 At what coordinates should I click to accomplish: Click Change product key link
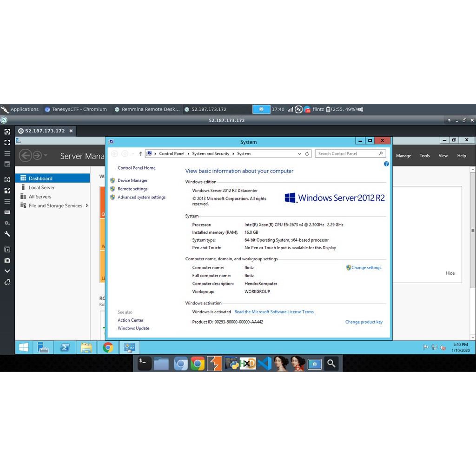(364, 322)
